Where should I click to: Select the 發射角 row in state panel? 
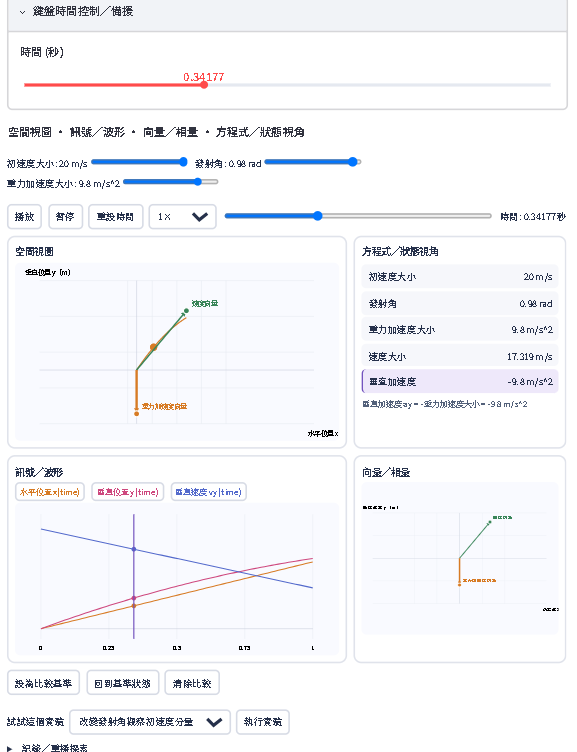click(x=460, y=304)
